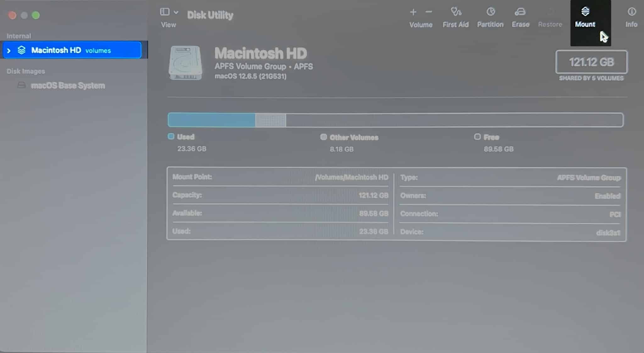Open the Info panel icon
Screen dimensions: 644x353
pyautogui.click(x=631, y=12)
